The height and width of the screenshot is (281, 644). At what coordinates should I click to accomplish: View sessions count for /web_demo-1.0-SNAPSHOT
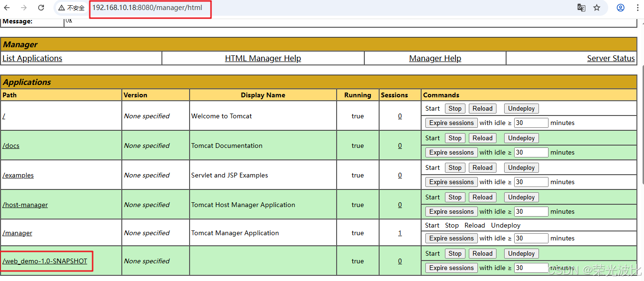pos(400,261)
